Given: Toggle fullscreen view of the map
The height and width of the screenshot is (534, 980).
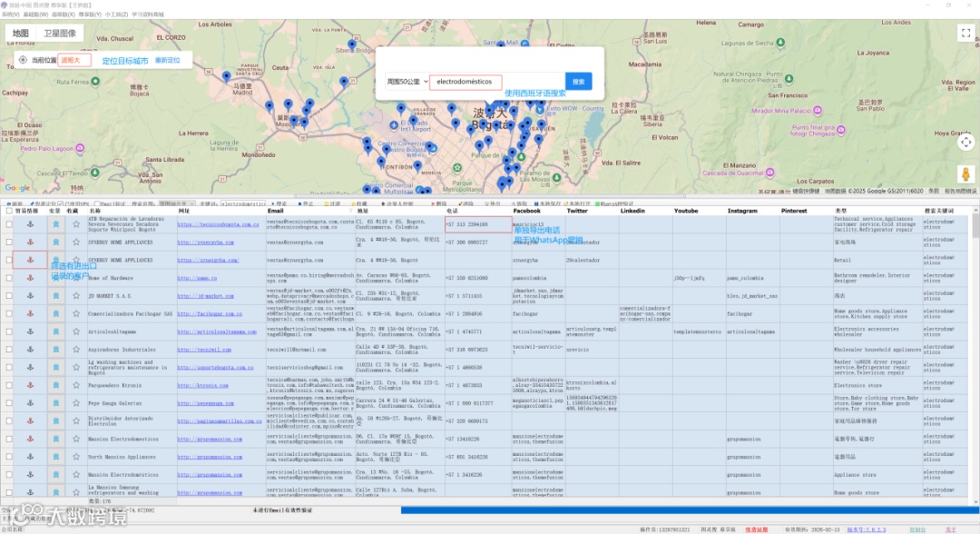Looking at the screenshot, I should [x=965, y=33].
